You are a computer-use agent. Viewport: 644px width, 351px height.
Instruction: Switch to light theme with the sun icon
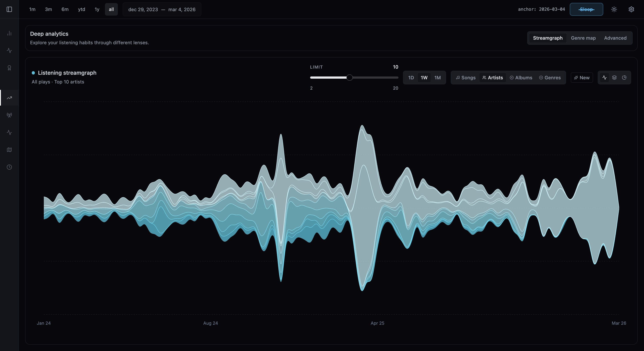tap(614, 9)
